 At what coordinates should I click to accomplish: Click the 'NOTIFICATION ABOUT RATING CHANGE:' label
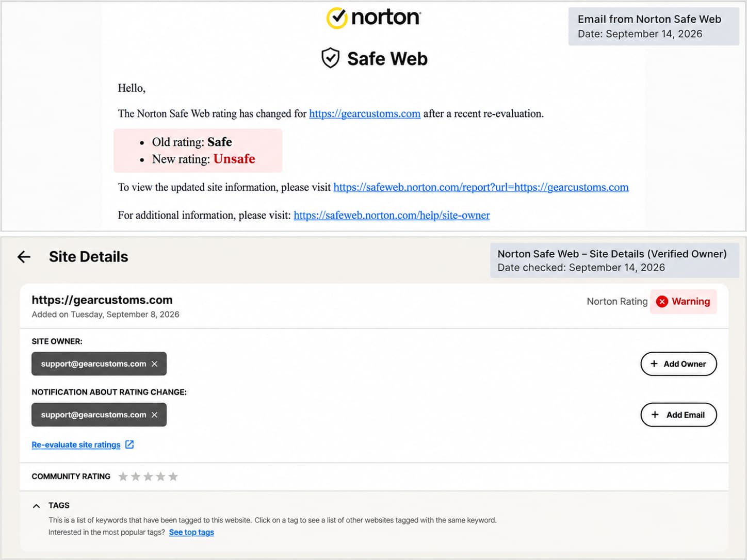pos(109,392)
